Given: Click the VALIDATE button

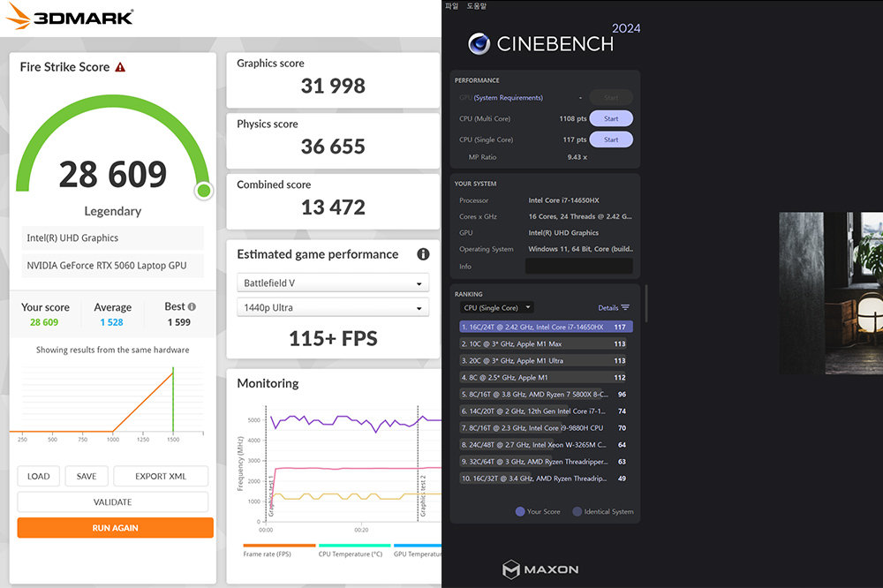Looking at the screenshot, I should (113, 501).
